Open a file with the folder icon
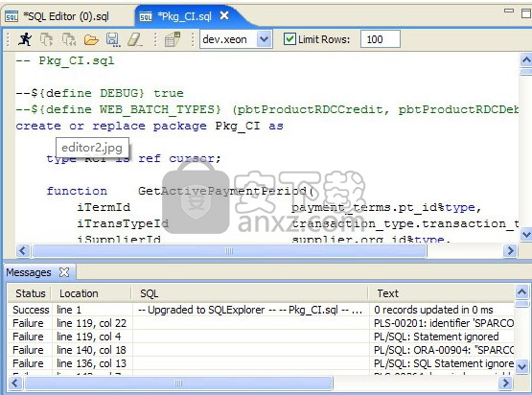Image resolution: width=532 pixels, height=395 pixels. [91, 39]
